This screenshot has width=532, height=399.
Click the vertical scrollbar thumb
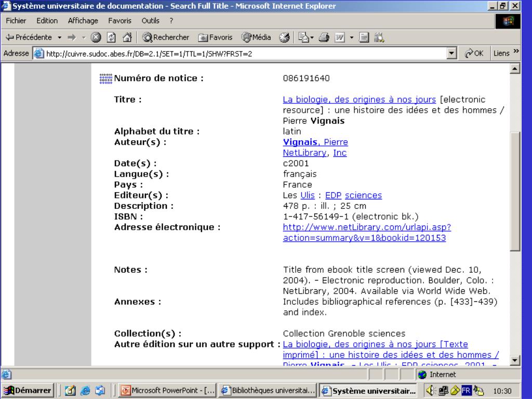coord(515,191)
